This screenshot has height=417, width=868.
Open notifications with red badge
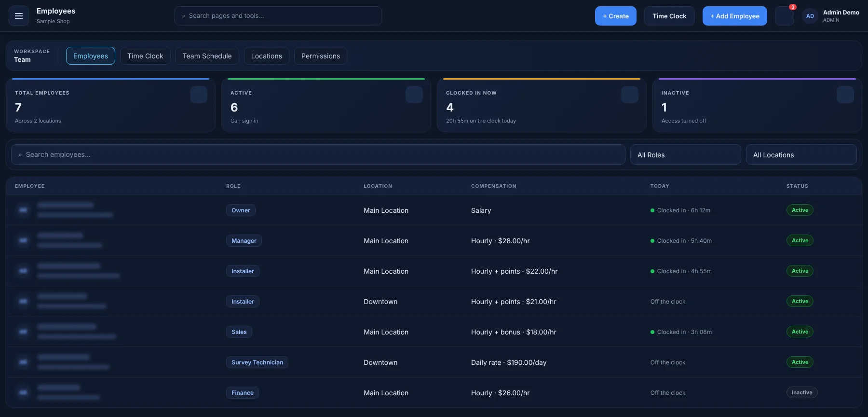[x=785, y=16]
